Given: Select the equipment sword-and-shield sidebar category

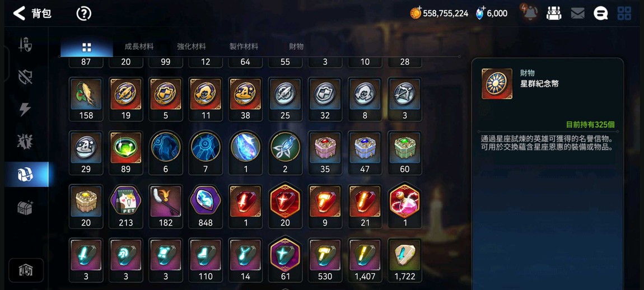Looking at the screenshot, I should (25, 44).
